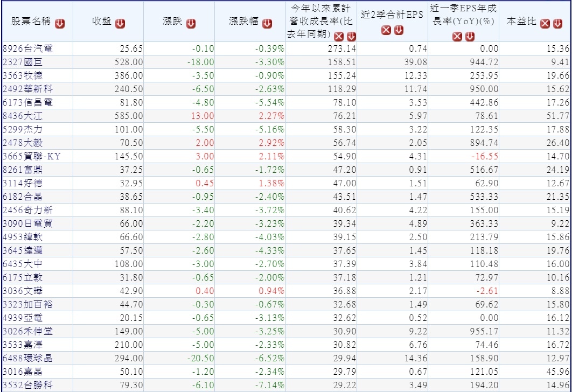Sort by 收盤 using its arrow icon

click(120, 24)
